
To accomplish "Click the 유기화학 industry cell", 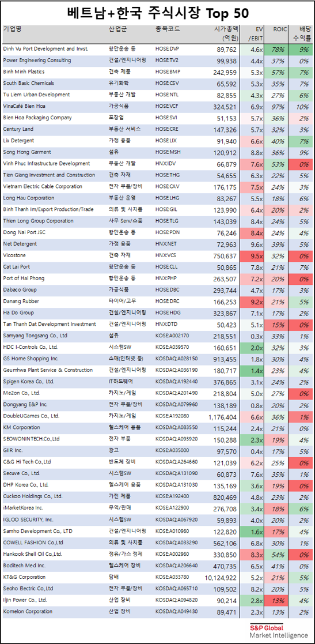I will pos(118,84).
